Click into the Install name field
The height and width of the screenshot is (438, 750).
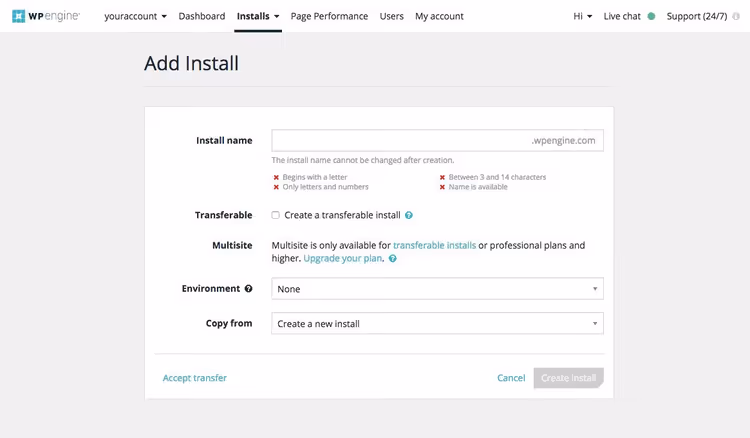(x=437, y=141)
